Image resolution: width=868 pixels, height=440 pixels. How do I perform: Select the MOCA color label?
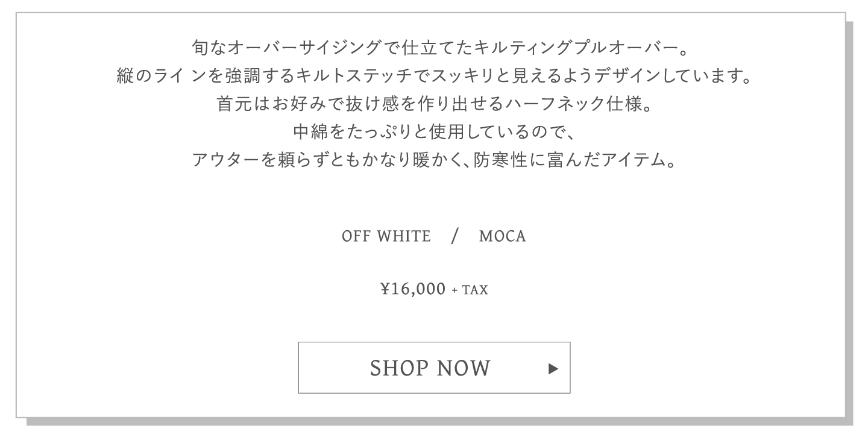coord(503,236)
